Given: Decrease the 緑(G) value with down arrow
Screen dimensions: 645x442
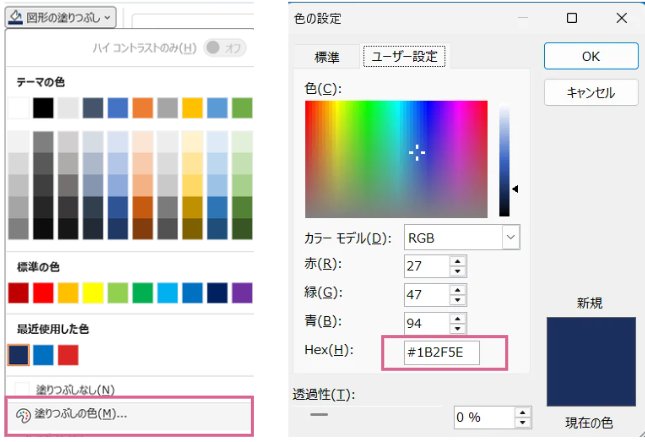Looking at the screenshot, I should tap(458, 300).
